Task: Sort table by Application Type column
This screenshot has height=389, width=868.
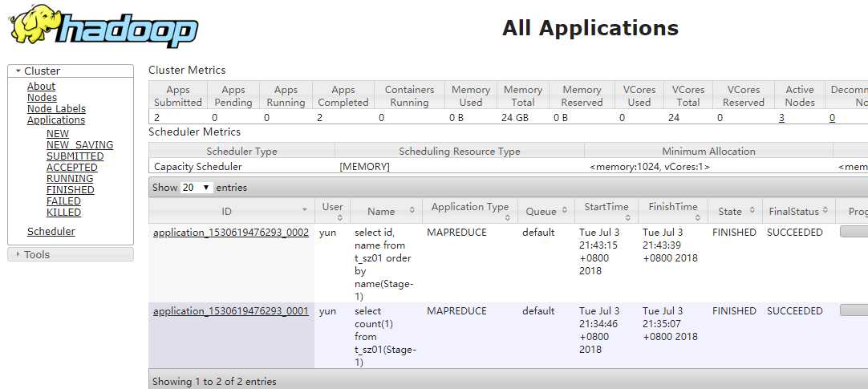Action: pos(470,211)
